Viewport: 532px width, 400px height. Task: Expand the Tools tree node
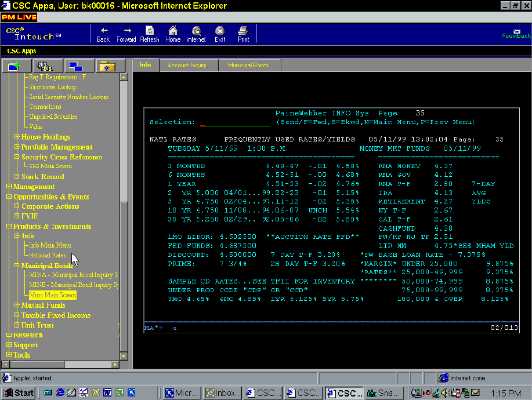[9, 355]
